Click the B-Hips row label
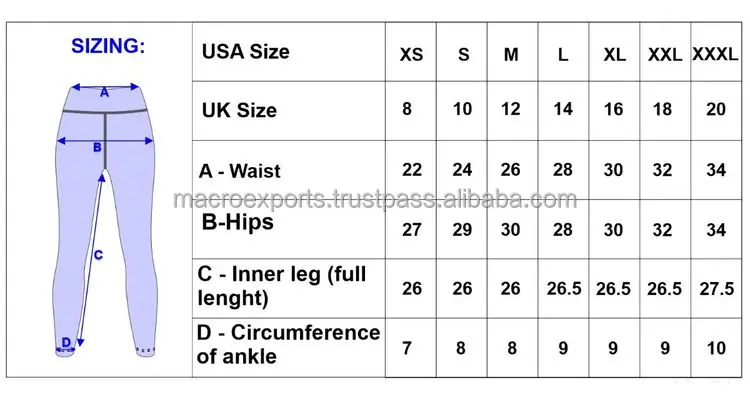Image resolution: width=750 pixels, height=400 pixels. click(238, 221)
